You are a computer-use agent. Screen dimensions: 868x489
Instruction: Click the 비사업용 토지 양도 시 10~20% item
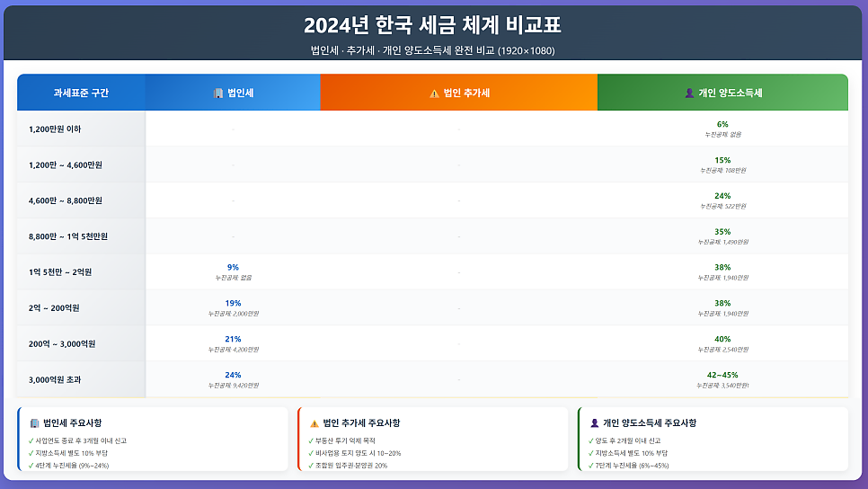[x=357, y=453]
